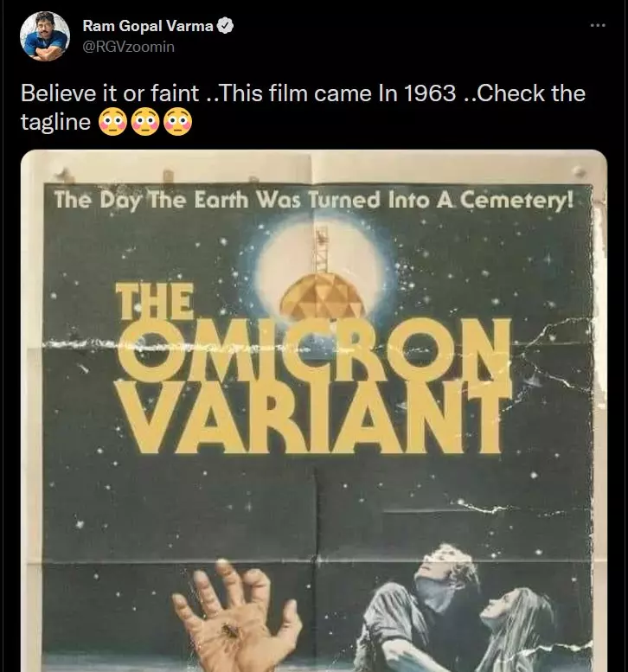Select the last flushed face emoji

(178, 122)
